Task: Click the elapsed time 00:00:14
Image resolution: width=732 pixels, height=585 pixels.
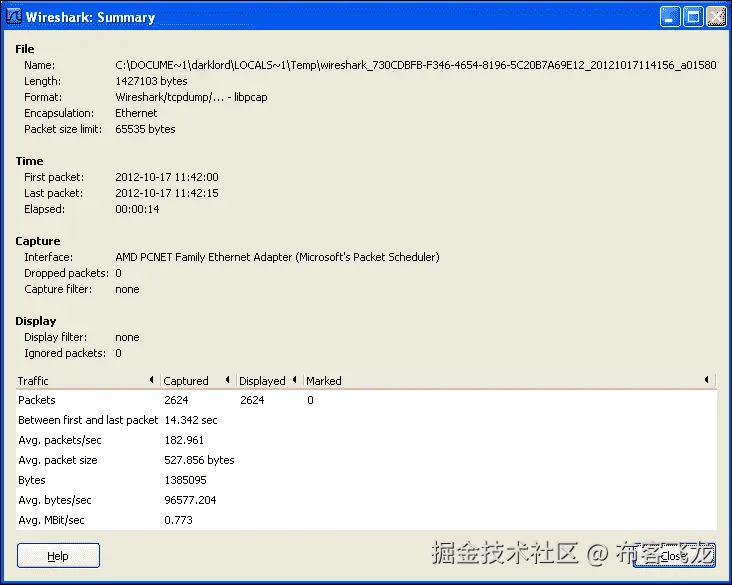Action: 137,209
